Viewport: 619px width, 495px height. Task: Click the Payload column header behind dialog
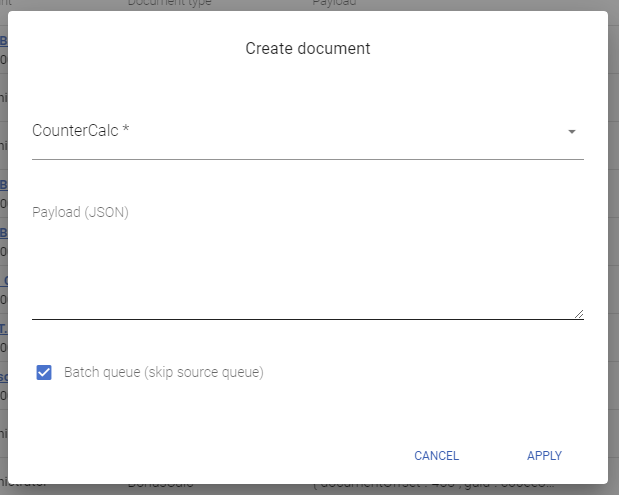336,4
